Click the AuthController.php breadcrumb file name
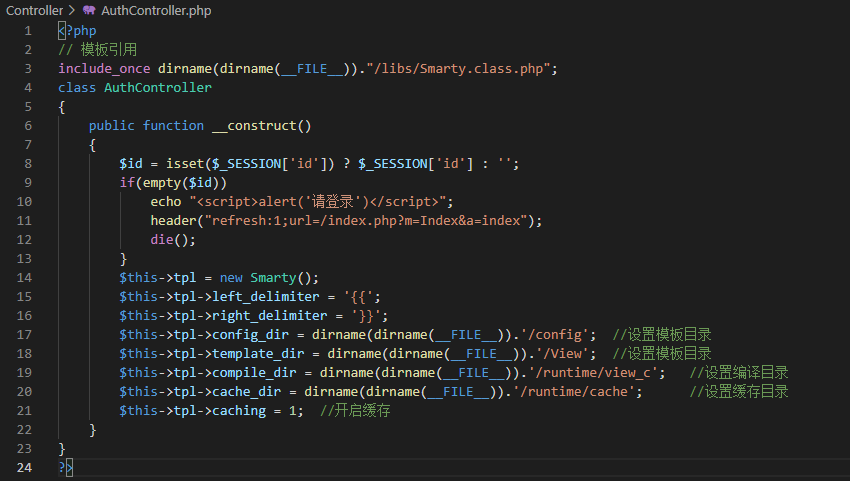850x481 pixels. pos(156,10)
